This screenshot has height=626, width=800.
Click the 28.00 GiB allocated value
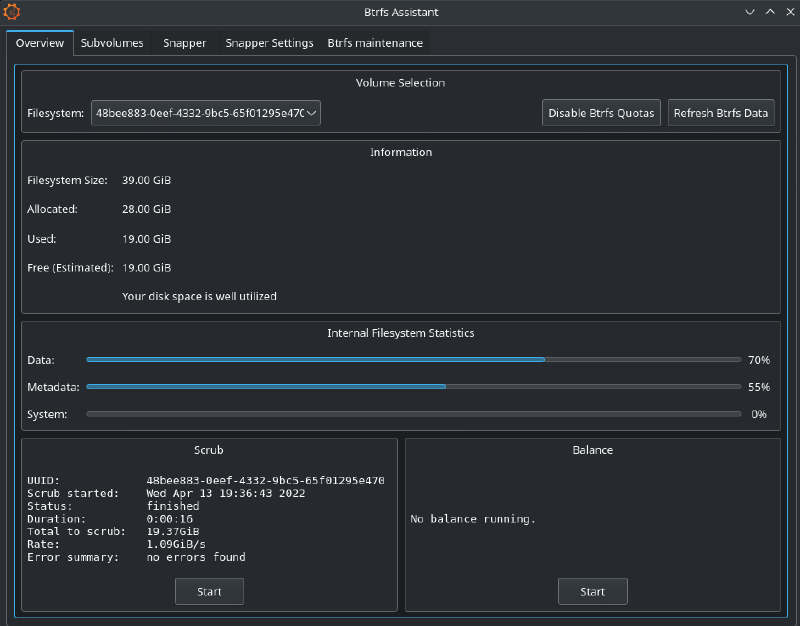(146, 209)
